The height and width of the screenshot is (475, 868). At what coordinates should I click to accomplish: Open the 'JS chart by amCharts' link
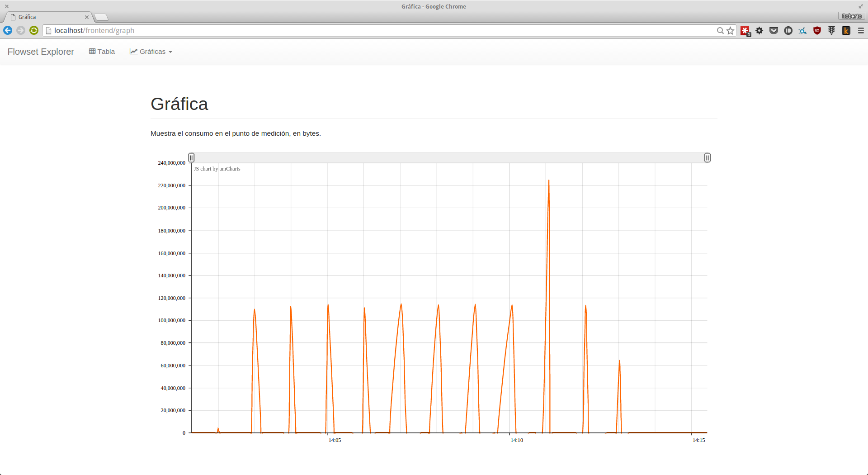(x=217, y=169)
